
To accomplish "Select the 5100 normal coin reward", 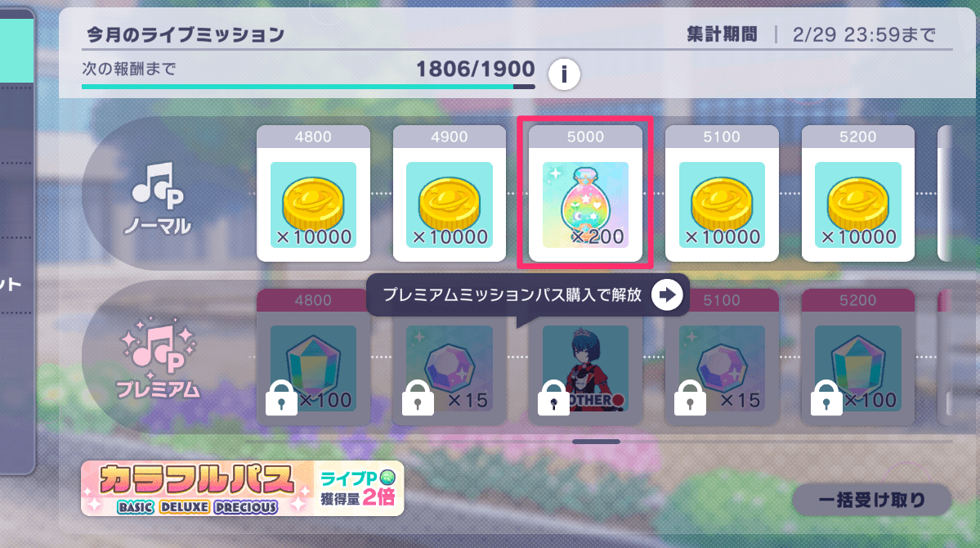I will click(722, 193).
